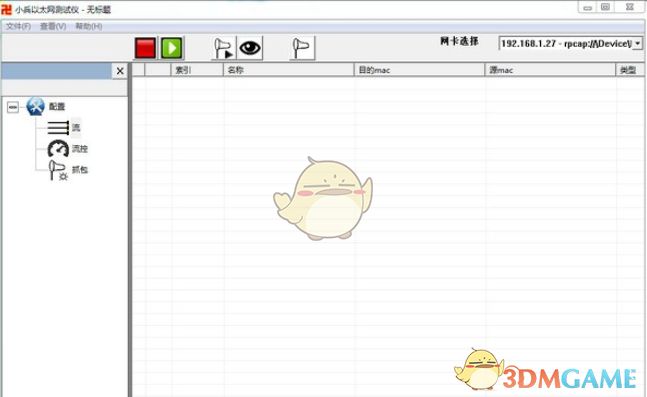Toggle the eye view icon in toolbar
The height and width of the screenshot is (397, 647).
coord(250,48)
